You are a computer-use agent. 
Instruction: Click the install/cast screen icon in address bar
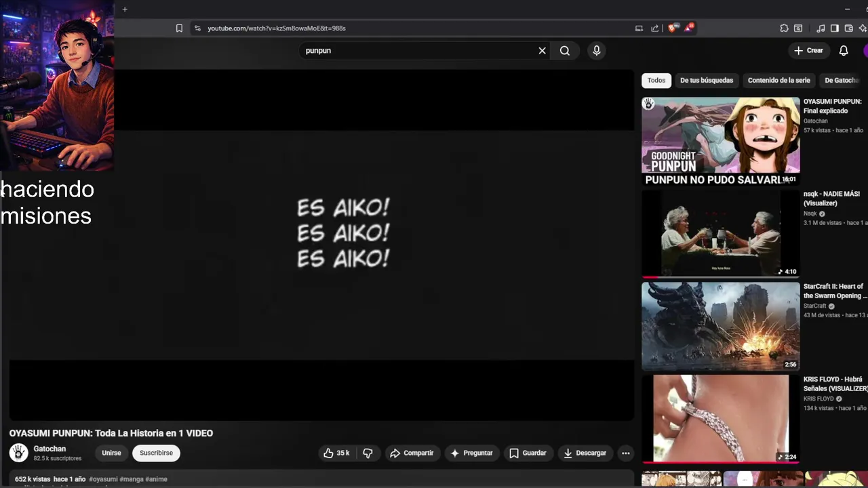pos(639,28)
